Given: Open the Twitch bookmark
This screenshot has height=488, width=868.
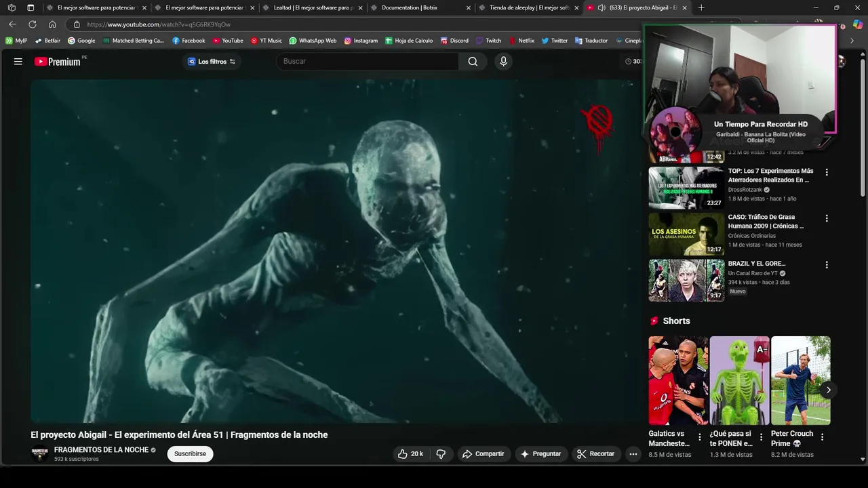Looking at the screenshot, I should click(488, 41).
